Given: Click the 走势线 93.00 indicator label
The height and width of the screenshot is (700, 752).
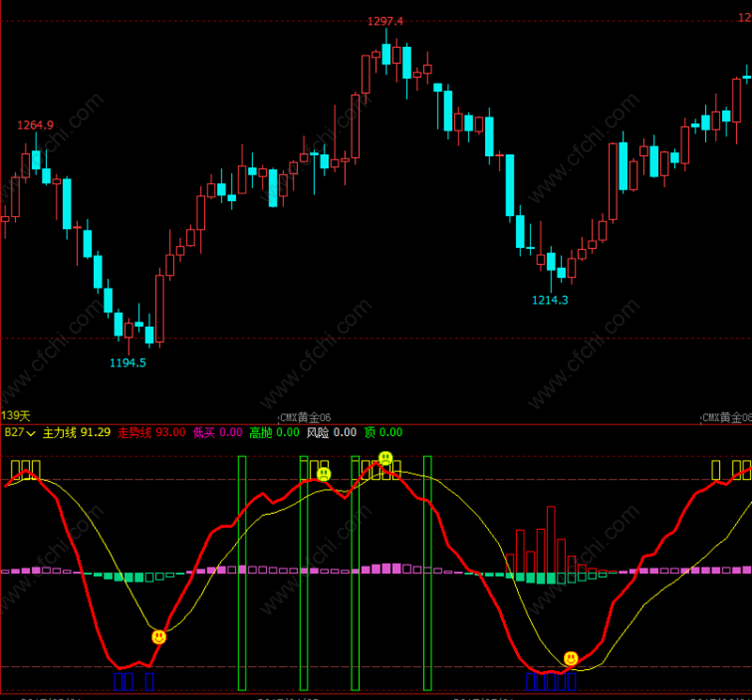Looking at the screenshot, I should coord(151,432).
